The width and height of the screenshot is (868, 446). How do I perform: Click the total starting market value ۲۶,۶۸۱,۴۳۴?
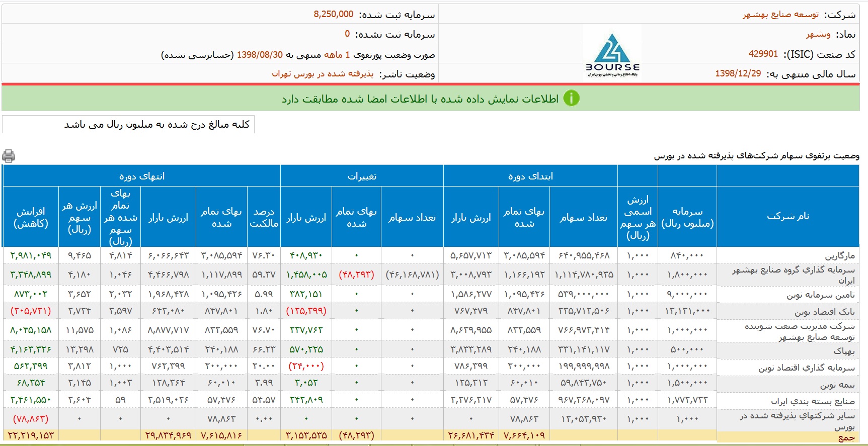[471, 435]
